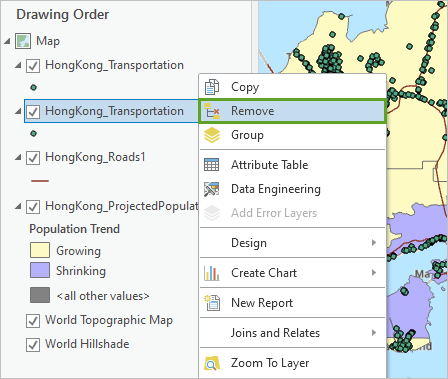Click the Create Chart bar icon
This screenshot has height=379, width=448.
click(x=212, y=273)
